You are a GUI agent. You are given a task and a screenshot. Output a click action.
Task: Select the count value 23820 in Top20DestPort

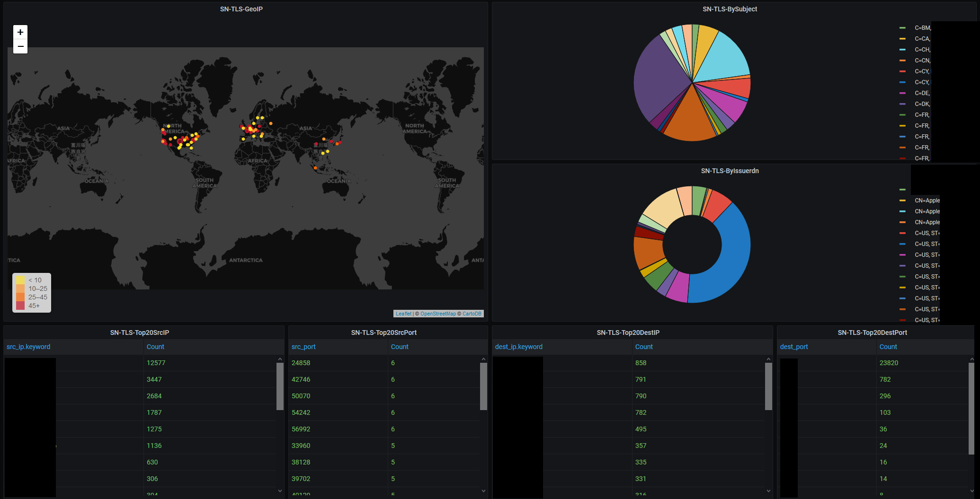[889, 363]
